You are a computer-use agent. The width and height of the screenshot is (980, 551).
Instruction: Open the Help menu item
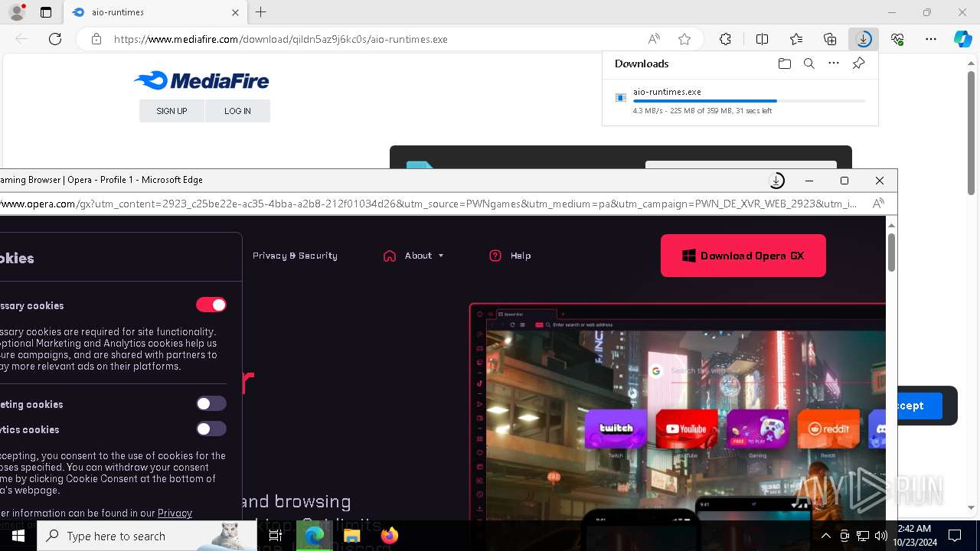click(510, 256)
